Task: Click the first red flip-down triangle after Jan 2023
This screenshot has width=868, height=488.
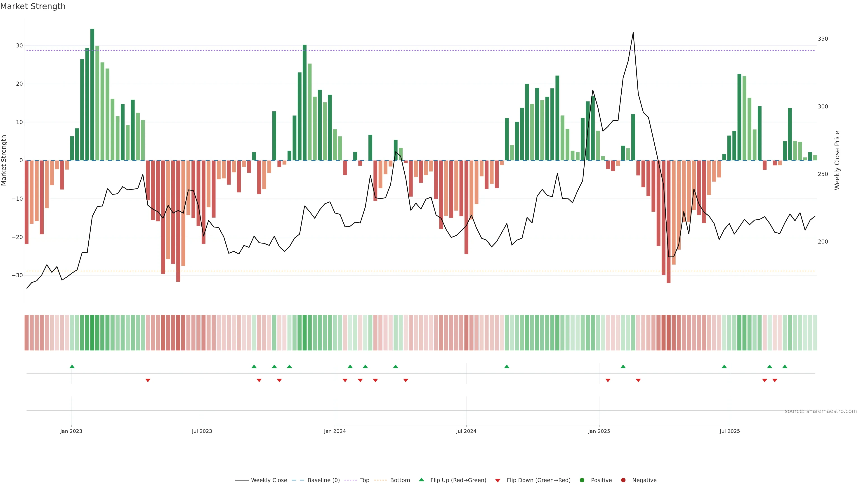Action: (x=148, y=380)
